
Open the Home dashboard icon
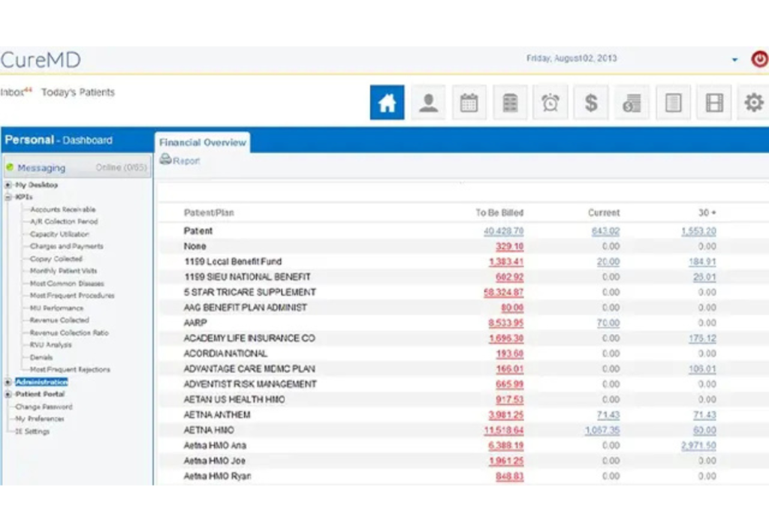pyautogui.click(x=387, y=102)
